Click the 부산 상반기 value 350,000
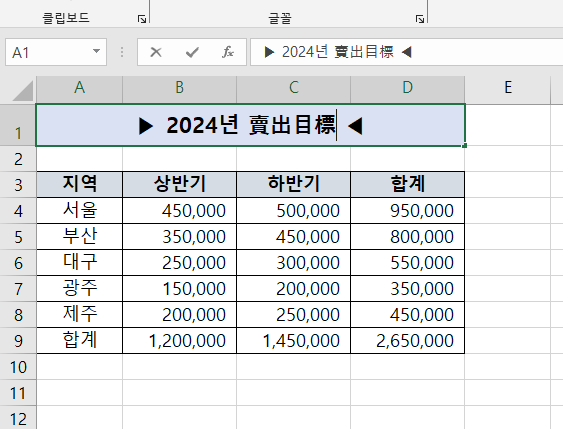 180,237
